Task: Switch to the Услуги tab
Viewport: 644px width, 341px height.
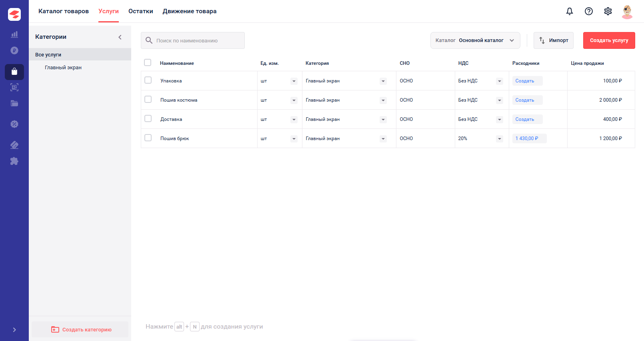Action: tap(108, 11)
